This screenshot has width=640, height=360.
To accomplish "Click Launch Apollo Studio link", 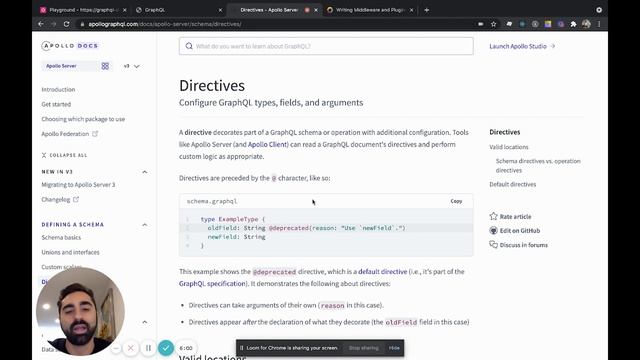I will click(x=522, y=46).
